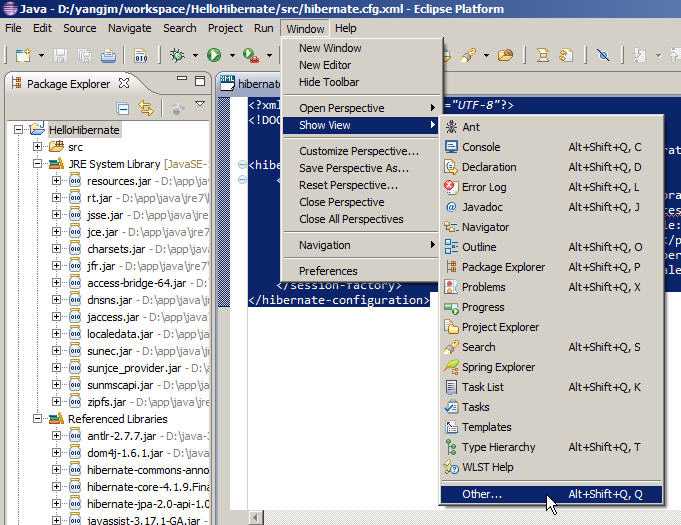The width and height of the screenshot is (681, 525).
Task: Open the Spring Explorer view
Action: coord(552,367)
